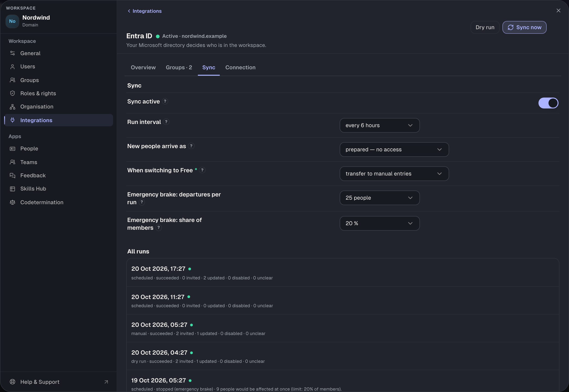Image resolution: width=569 pixels, height=392 pixels.
Task: Click the Roles & rights shield icon
Action: click(x=13, y=93)
